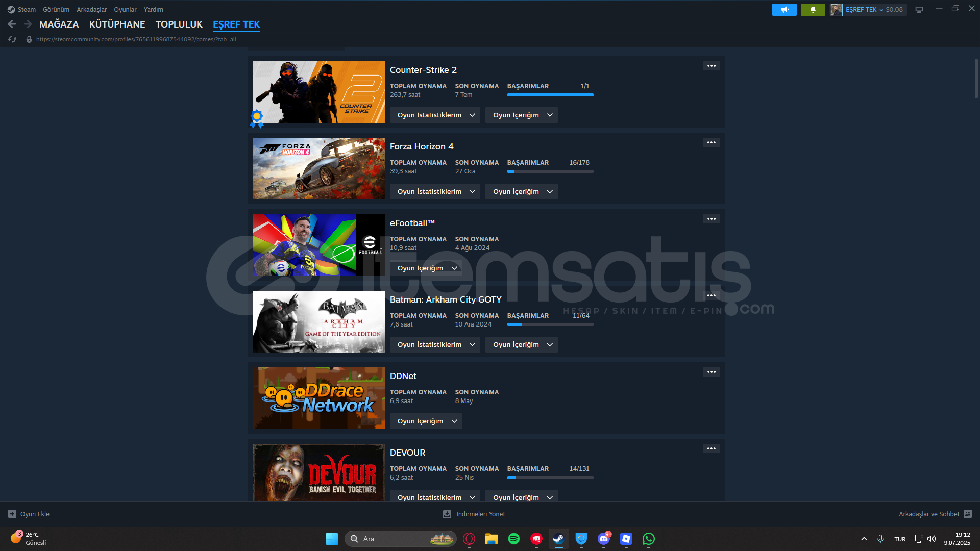Click the download manager icon
The width and height of the screenshot is (980, 551).
click(x=447, y=514)
